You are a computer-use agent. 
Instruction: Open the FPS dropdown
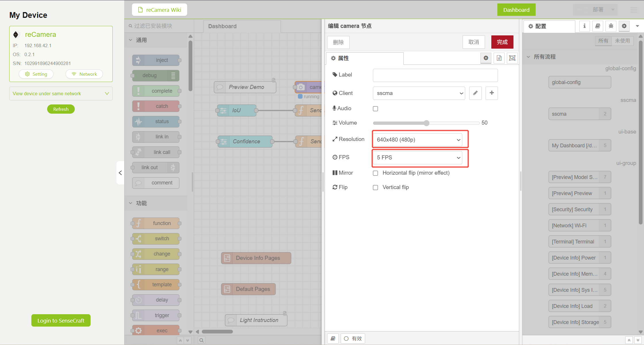(x=417, y=158)
